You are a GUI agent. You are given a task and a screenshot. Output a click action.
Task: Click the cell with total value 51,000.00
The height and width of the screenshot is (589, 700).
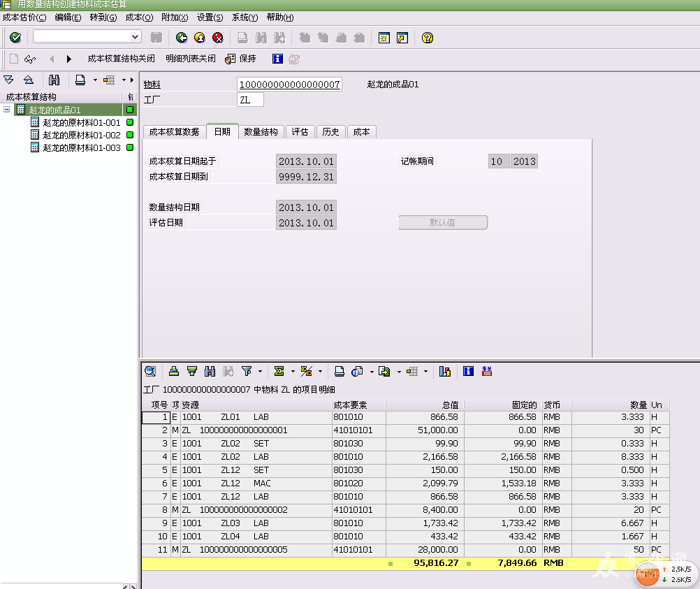tap(425, 430)
